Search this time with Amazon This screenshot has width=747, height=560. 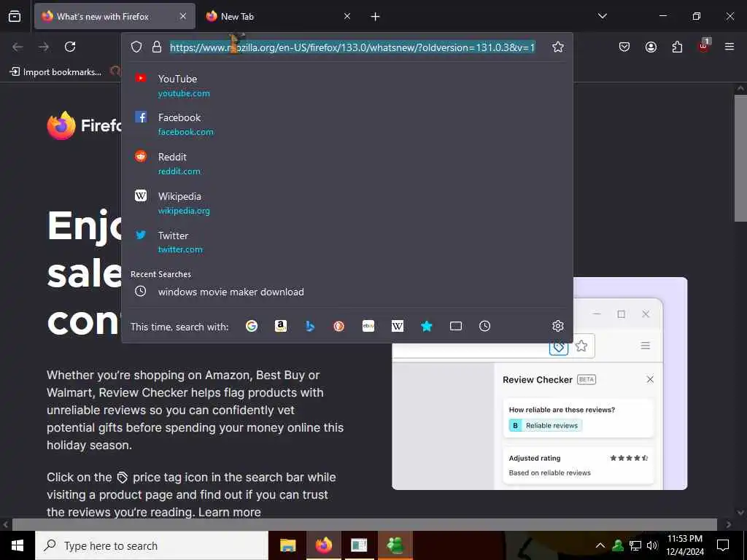(281, 326)
